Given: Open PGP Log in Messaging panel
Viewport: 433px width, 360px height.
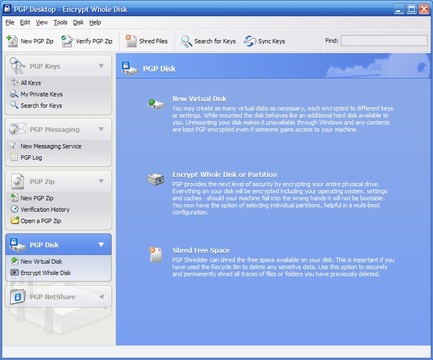Looking at the screenshot, I should (31, 157).
